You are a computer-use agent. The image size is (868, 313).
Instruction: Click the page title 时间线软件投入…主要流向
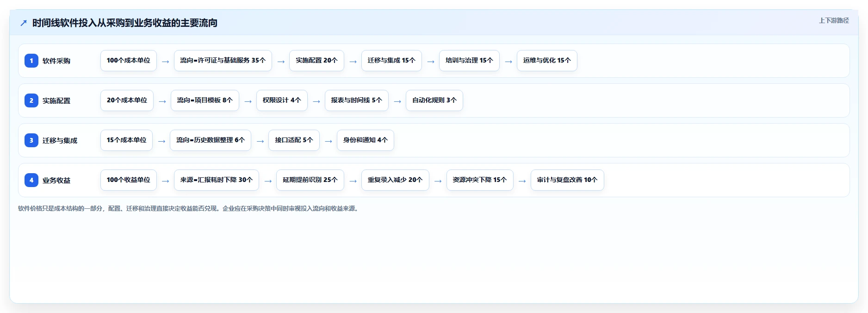tap(125, 23)
